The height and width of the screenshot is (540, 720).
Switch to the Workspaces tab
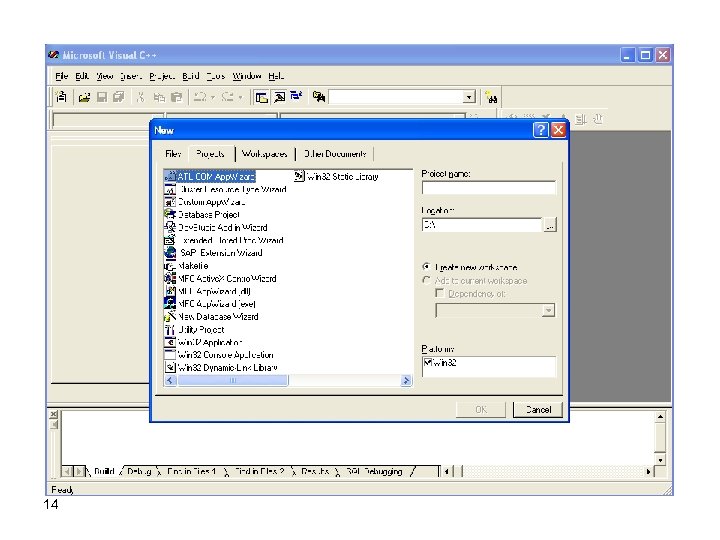pos(265,154)
